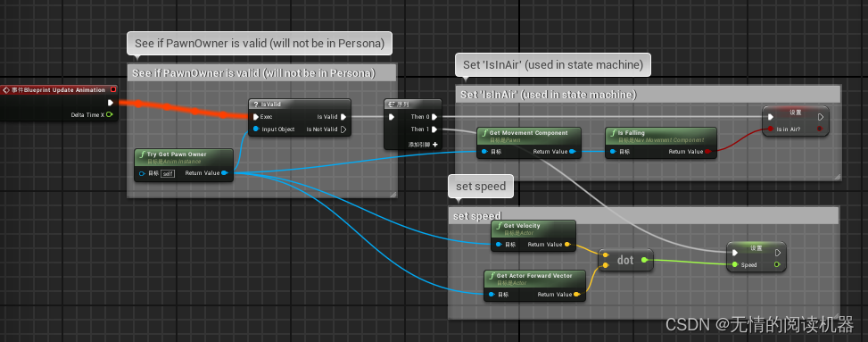Image resolution: width=868 pixels, height=342 pixels.
Task: Click the exec output pin of the Speed set node
Action: tap(778, 253)
